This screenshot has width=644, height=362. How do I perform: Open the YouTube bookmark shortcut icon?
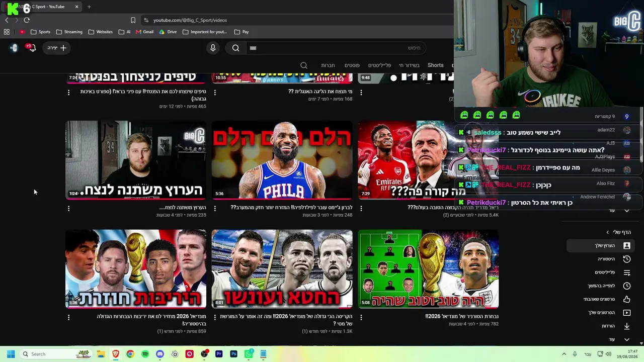click(22, 32)
